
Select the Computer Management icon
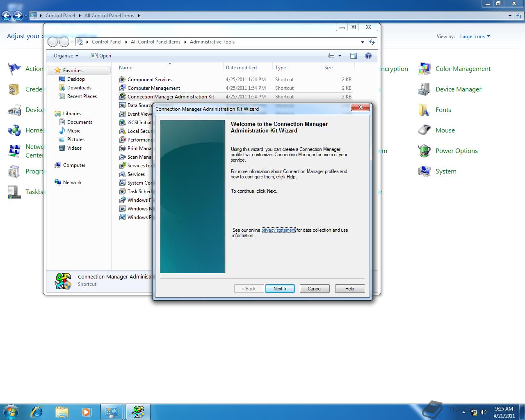122,88
